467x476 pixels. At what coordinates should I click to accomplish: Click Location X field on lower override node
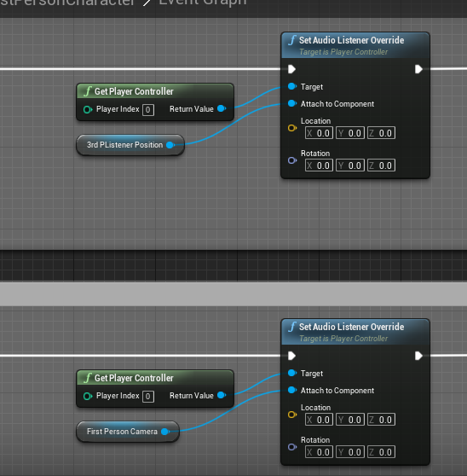319,420
